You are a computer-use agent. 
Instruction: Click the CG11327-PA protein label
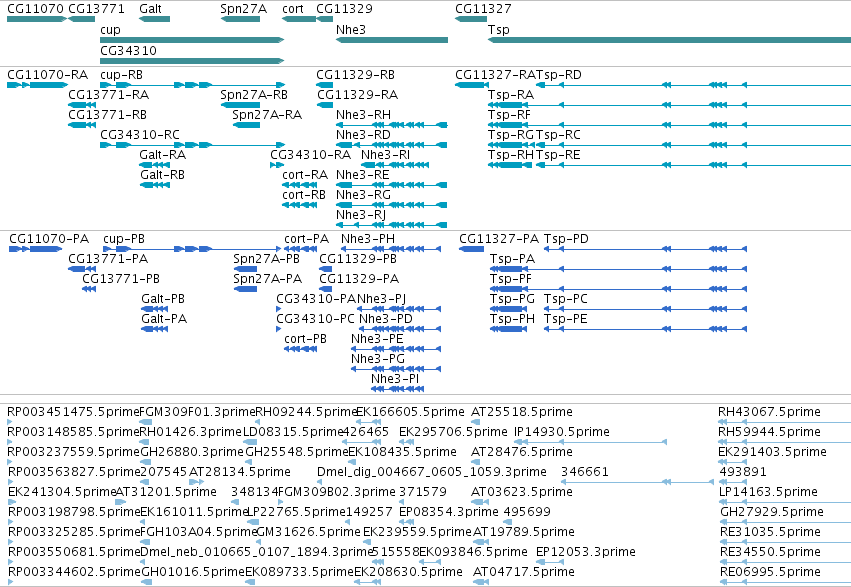pos(499,239)
